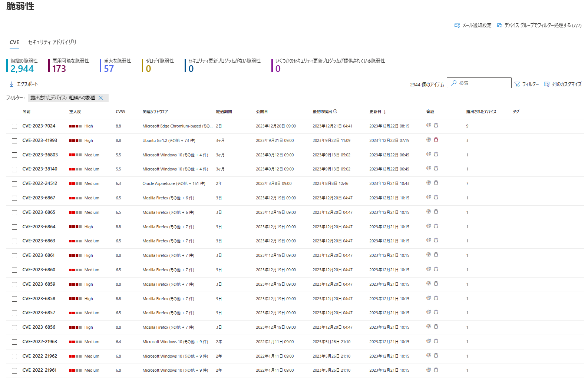The width and height of the screenshot is (588, 378).
Task: Select the 悪用可能な脆弱性 173 card
Action: (69, 65)
